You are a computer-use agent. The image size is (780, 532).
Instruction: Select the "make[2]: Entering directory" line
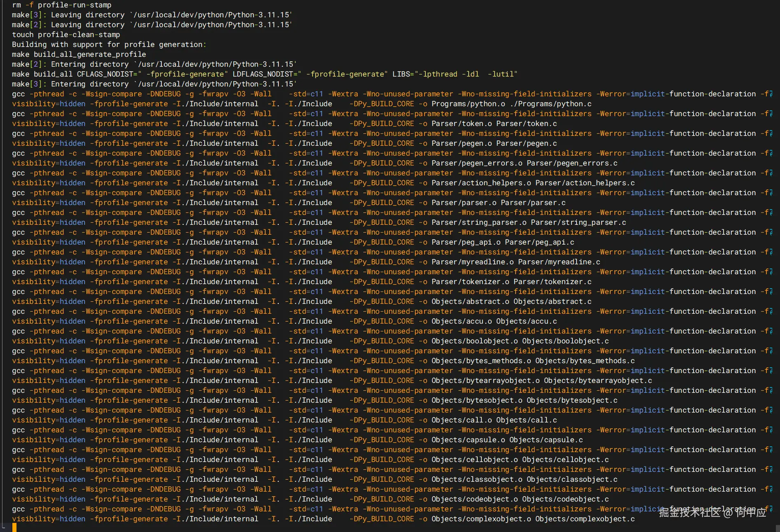click(x=154, y=64)
